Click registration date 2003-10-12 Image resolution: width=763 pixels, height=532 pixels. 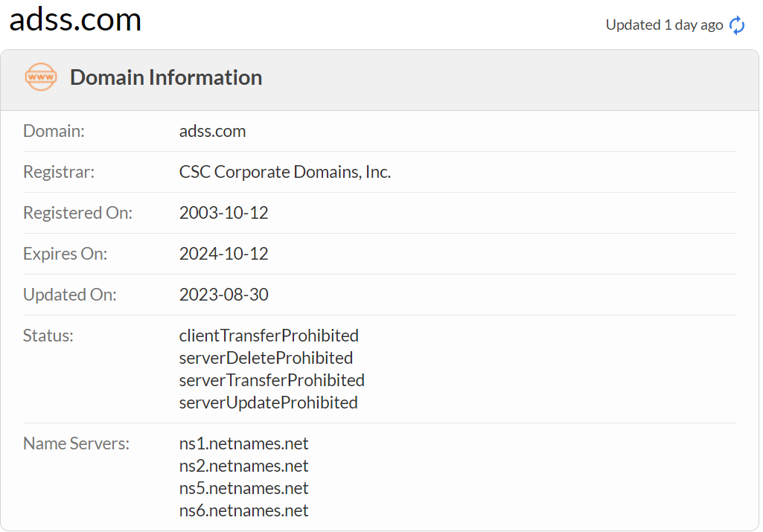coord(223,214)
